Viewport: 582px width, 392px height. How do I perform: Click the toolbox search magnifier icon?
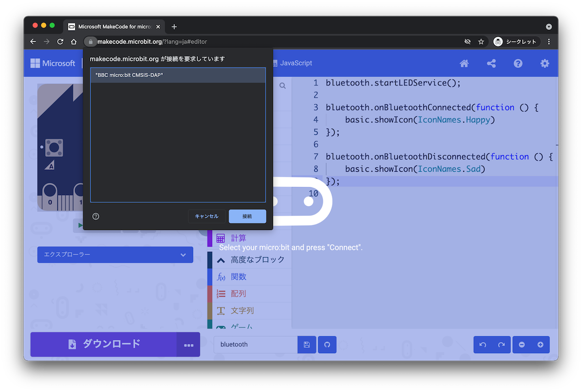282,86
